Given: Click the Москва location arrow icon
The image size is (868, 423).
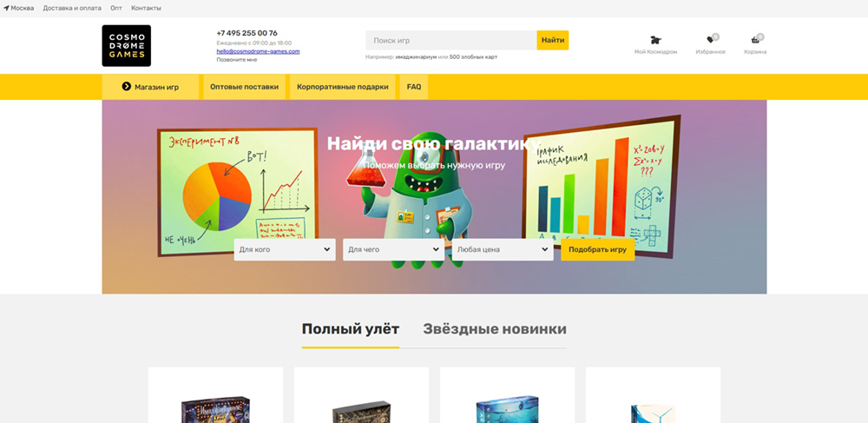Looking at the screenshot, I should (6, 8).
